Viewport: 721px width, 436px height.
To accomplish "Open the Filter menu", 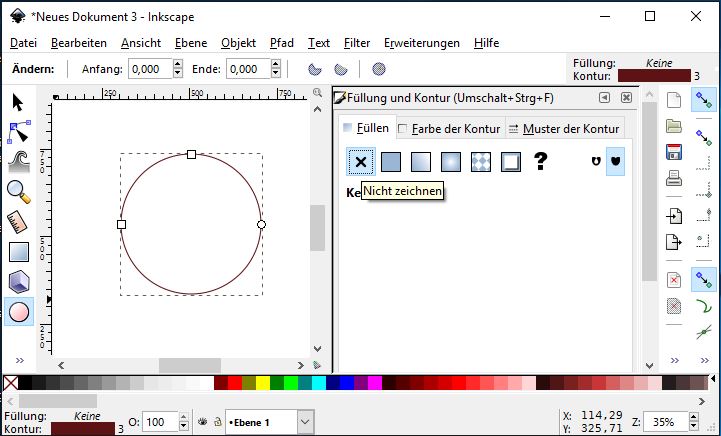I will click(x=357, y=43).
